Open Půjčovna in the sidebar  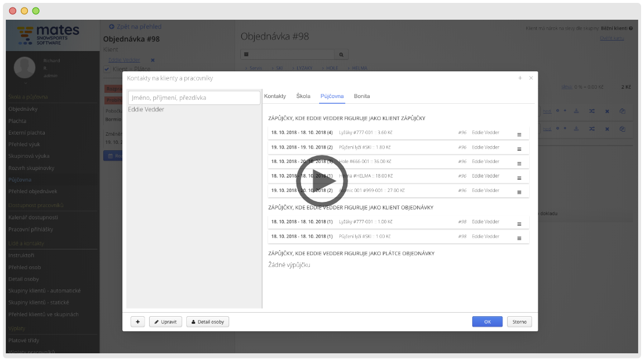[20, 180]
